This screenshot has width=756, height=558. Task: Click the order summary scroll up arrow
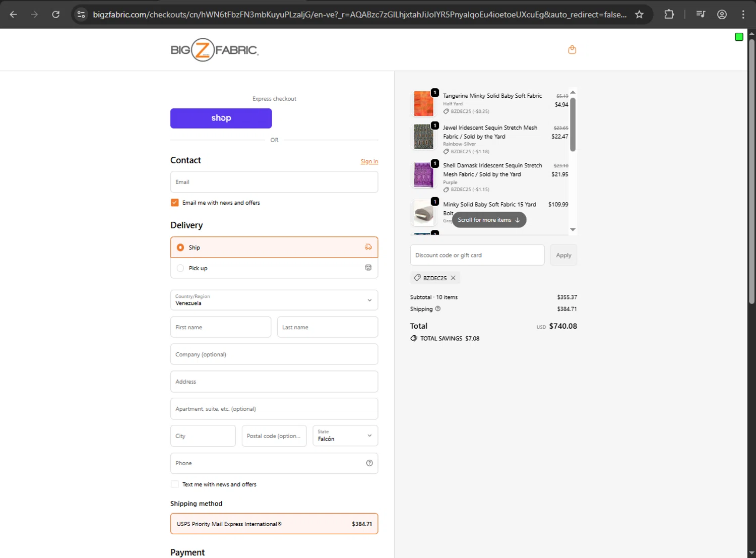pyautogui.click(x=573, y=92)
